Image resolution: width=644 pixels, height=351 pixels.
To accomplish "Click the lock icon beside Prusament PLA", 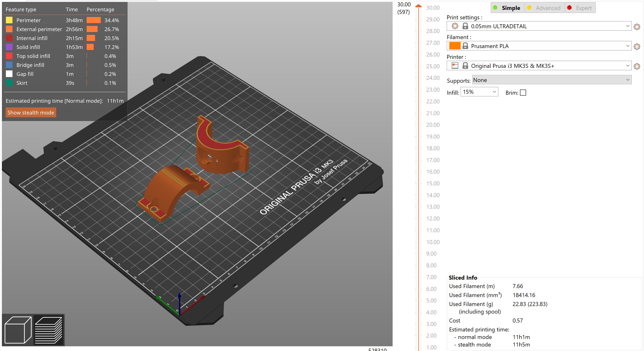I will click(x=465, y=46).
